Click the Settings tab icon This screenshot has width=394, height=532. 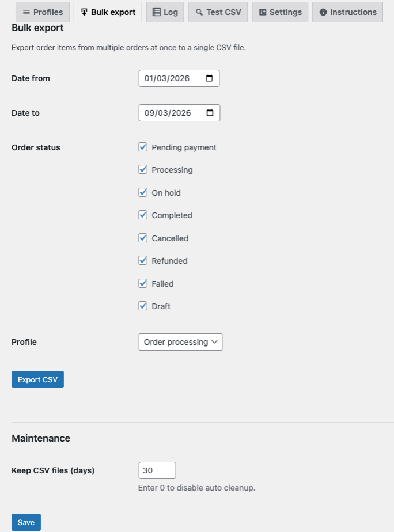point(263,12)
